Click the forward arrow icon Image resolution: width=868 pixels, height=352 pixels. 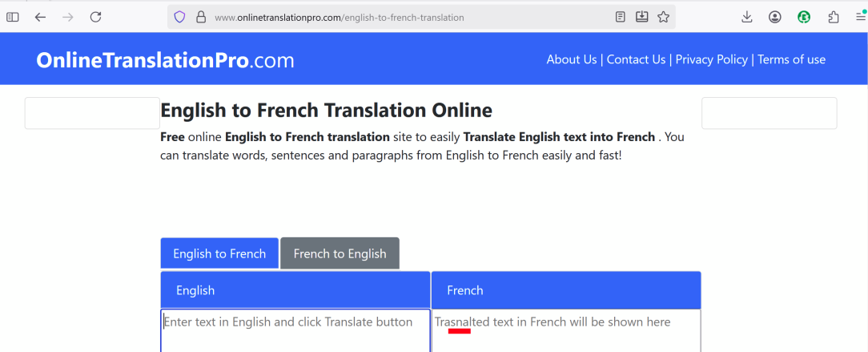68,17
